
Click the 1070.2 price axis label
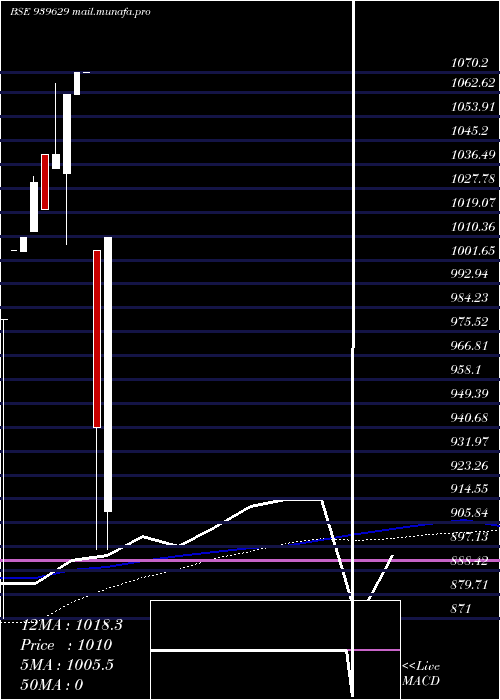[x=469, y=63]
